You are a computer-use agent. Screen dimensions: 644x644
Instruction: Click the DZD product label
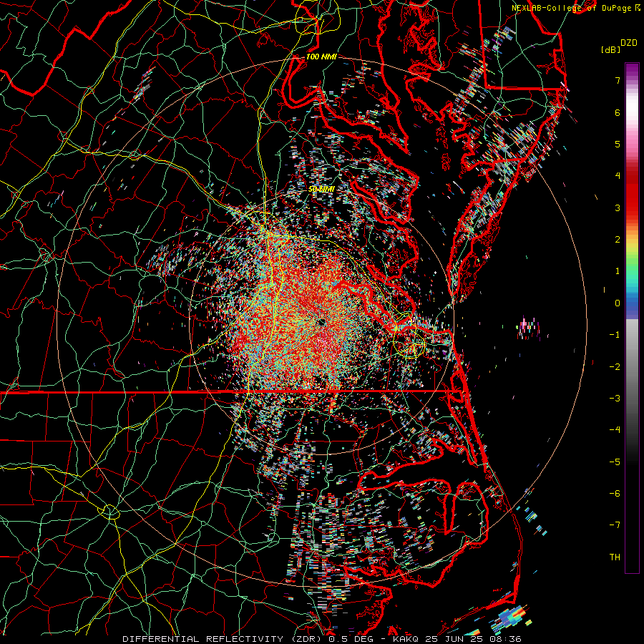tap(628, 43)
